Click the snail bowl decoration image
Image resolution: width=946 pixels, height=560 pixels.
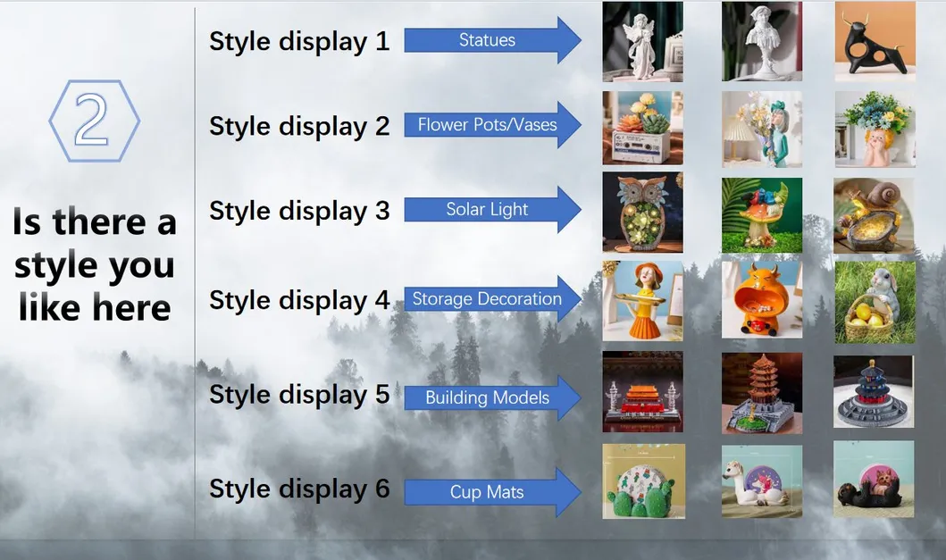(x=874, y=213)
